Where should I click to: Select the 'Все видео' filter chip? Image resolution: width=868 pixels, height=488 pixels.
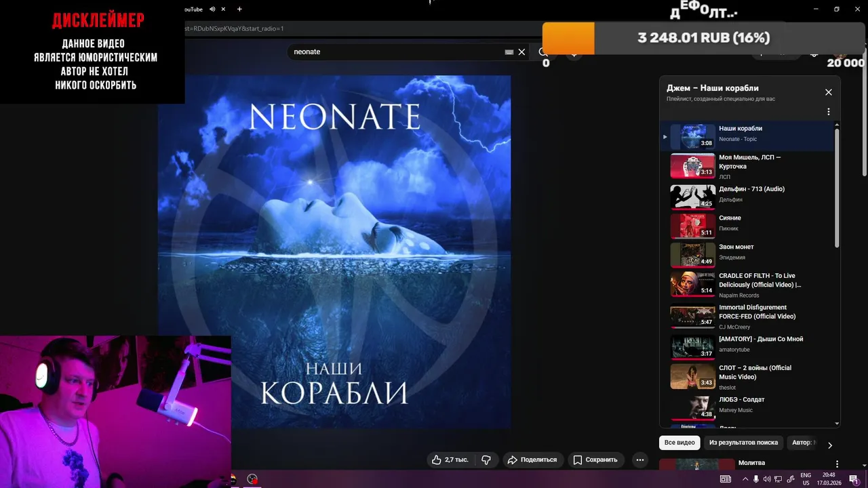coord(679,443)
